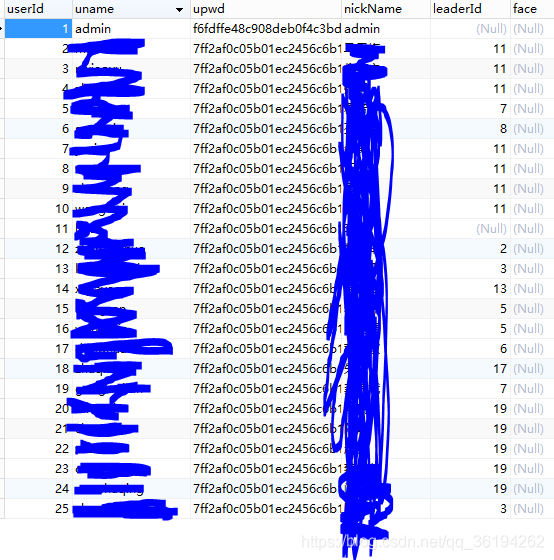Select the userId cell 8
554x560 pixels.
coord(38,169)
